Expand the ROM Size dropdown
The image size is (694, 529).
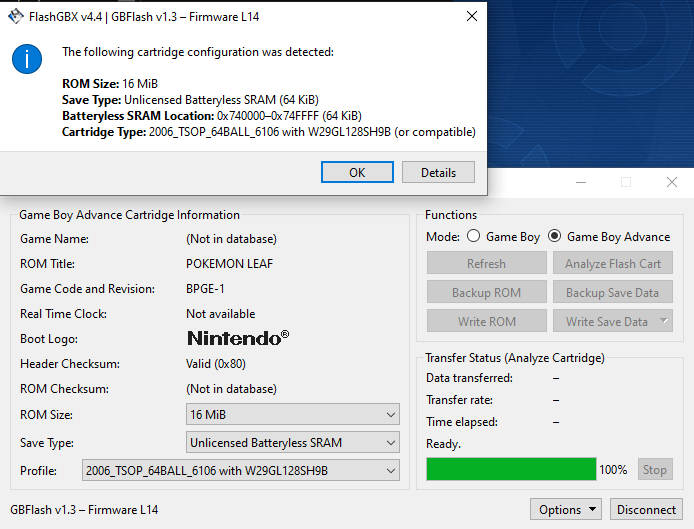click(x=292, y=415)
